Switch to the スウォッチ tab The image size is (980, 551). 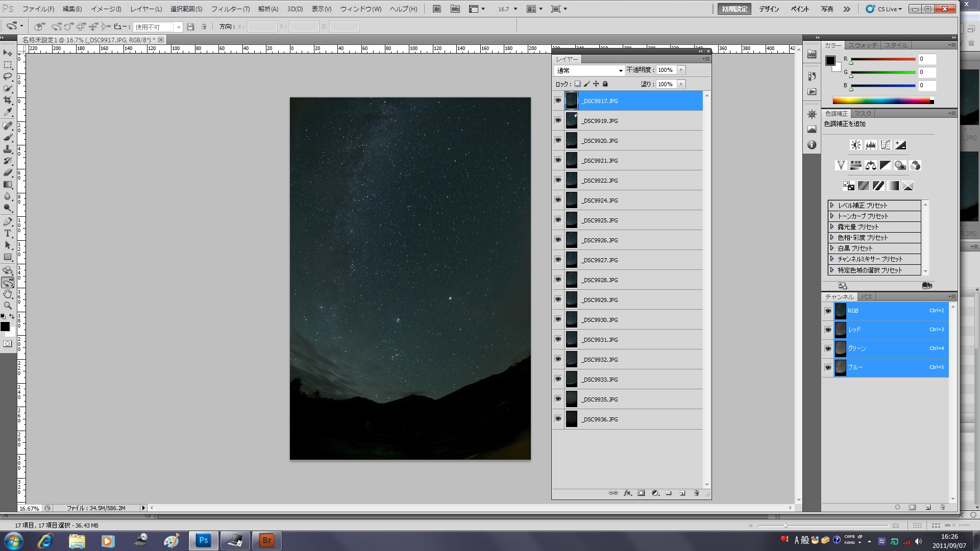(x=863, y=45)
